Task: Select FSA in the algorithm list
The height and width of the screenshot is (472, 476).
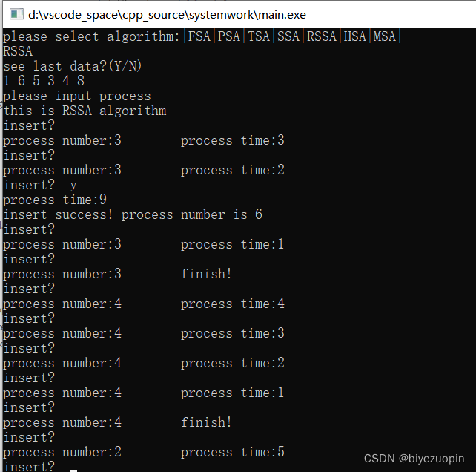Action: coord(199,36)
